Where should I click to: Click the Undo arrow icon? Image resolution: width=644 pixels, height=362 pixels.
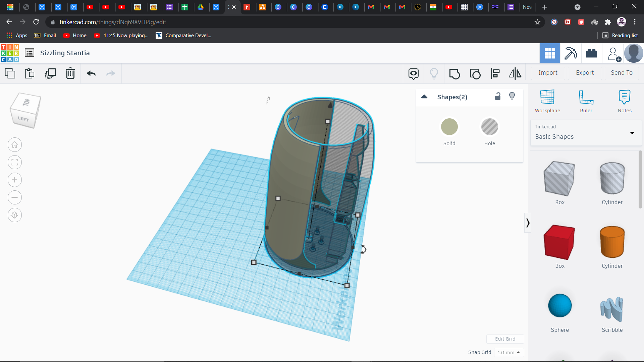pyautogui.click(x=91, y=73)
